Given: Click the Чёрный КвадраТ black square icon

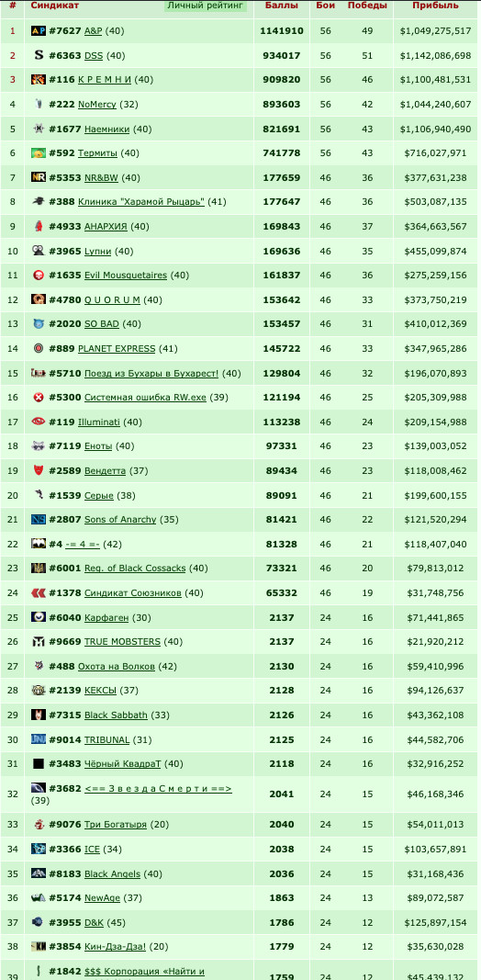Looking at the screenshot, I should [39, 764].
